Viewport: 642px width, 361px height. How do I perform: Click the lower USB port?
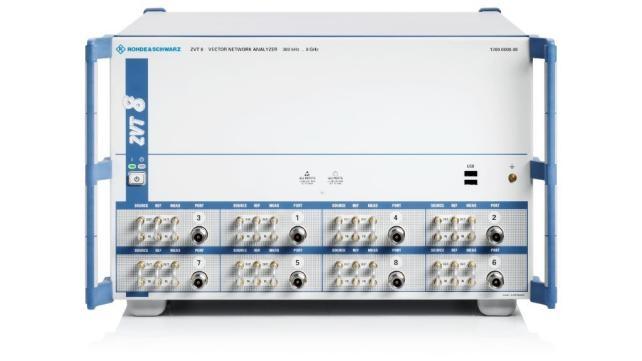(470, 182)
